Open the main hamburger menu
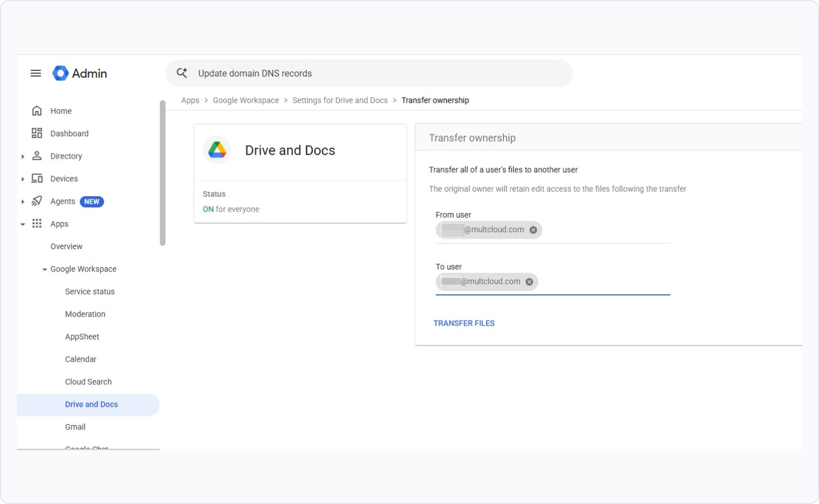Viewport: 819px width, 504px height. (35, 73)
